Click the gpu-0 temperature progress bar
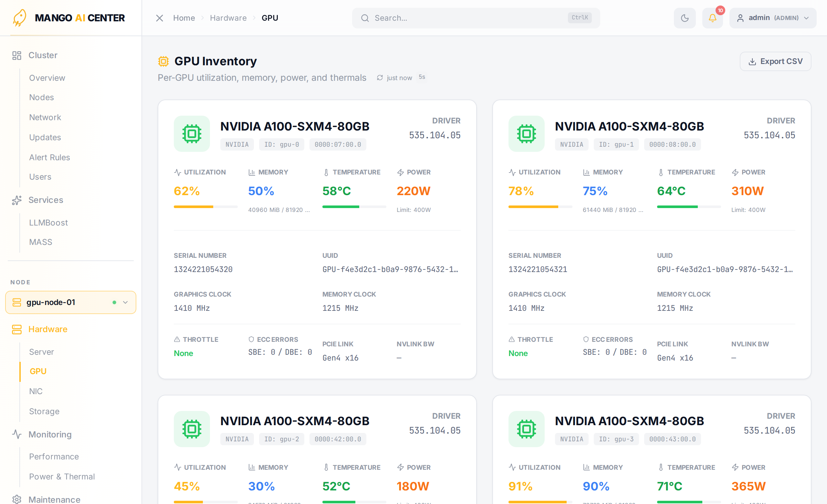The height and width of the screenshot is (504, 827). pyautogui.click(x=354, y=207)
